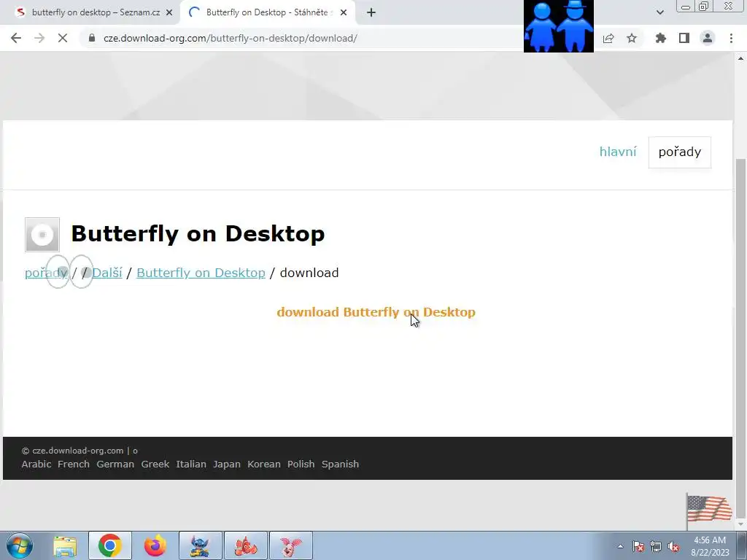The width and height of the screenshot is (747, 560).
Task: Show hidden system tray icons
Action: point(620,547)
